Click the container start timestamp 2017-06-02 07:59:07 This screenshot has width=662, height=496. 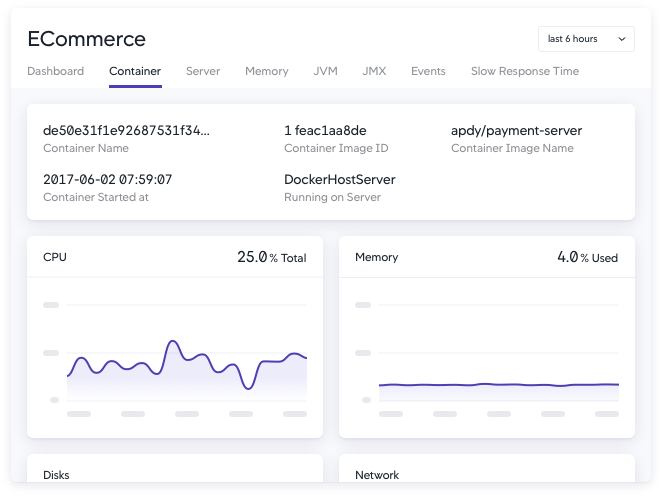coord(108,180)
